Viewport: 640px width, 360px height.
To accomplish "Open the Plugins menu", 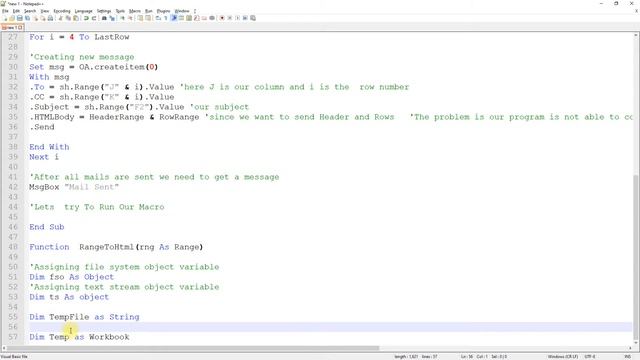I will (163, 11).
